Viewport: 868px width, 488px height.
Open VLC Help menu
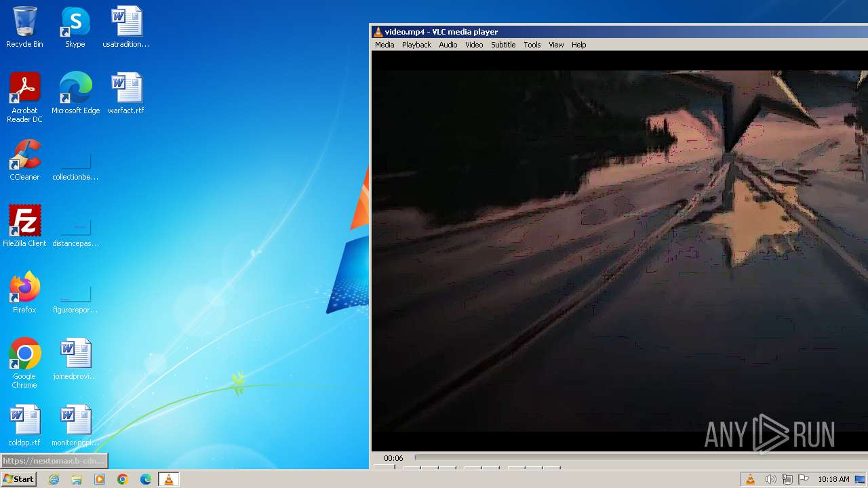(578, 45)
